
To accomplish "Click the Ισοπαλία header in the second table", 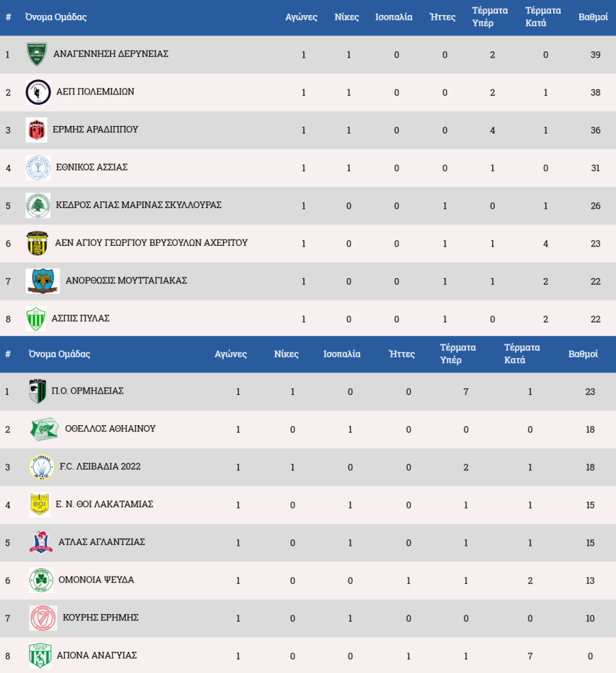I will pyautogui.click(x=342, y=354).
